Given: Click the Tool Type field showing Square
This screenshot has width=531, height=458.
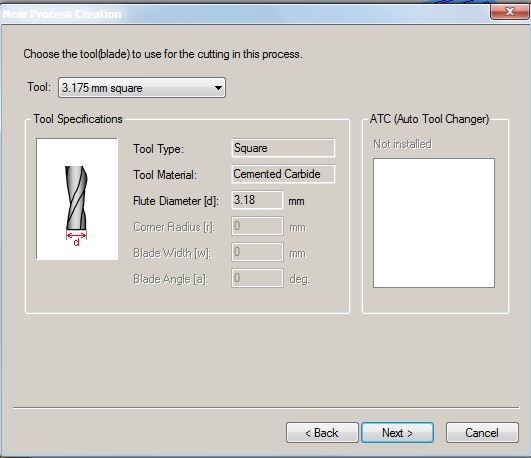Looking at the screenshot, I should (283, 148).
